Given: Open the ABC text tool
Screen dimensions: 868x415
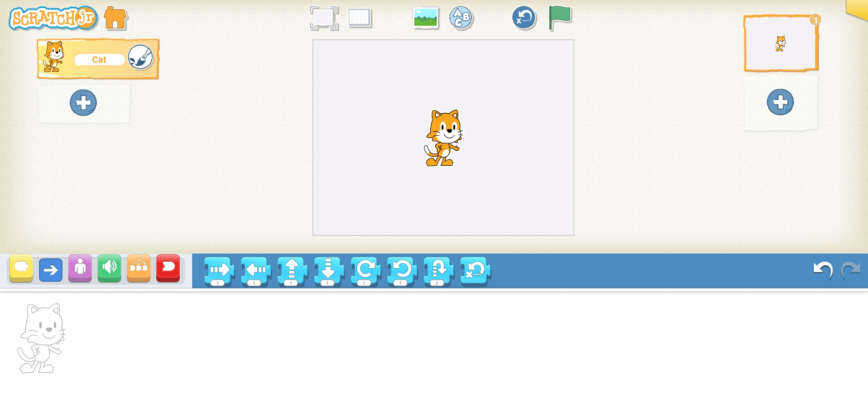Looking at the screenshot, I should point(461,18).
